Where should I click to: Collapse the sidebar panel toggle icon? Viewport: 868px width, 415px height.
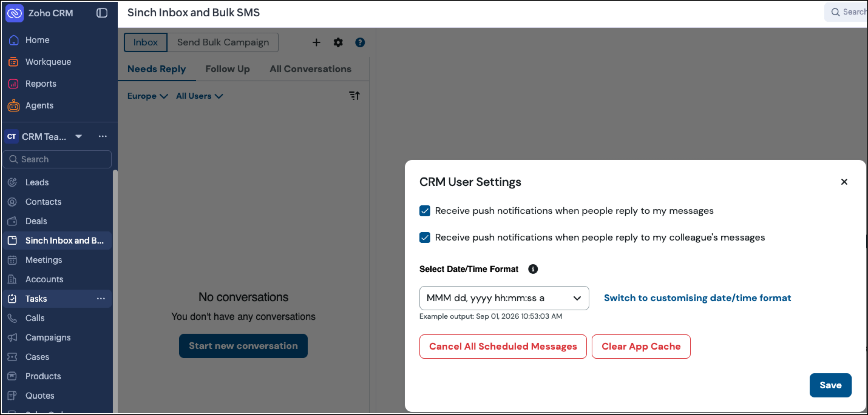[x=102, y=13]
